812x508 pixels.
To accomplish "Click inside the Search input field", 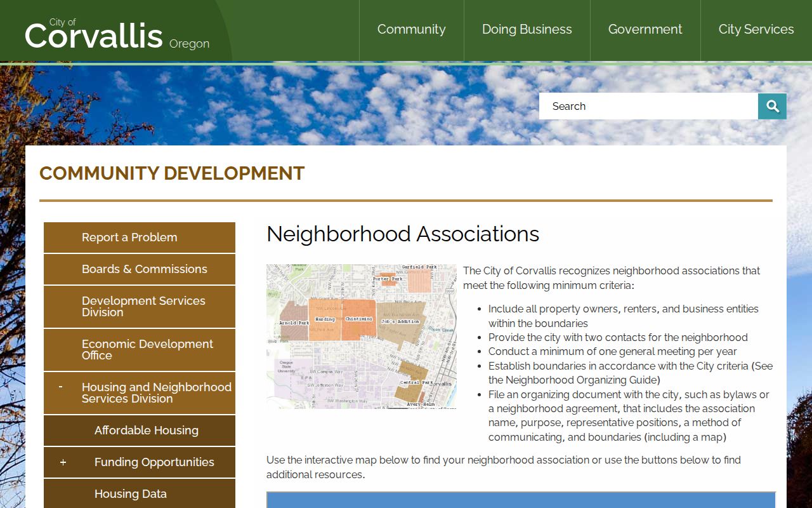I will 648,106.
